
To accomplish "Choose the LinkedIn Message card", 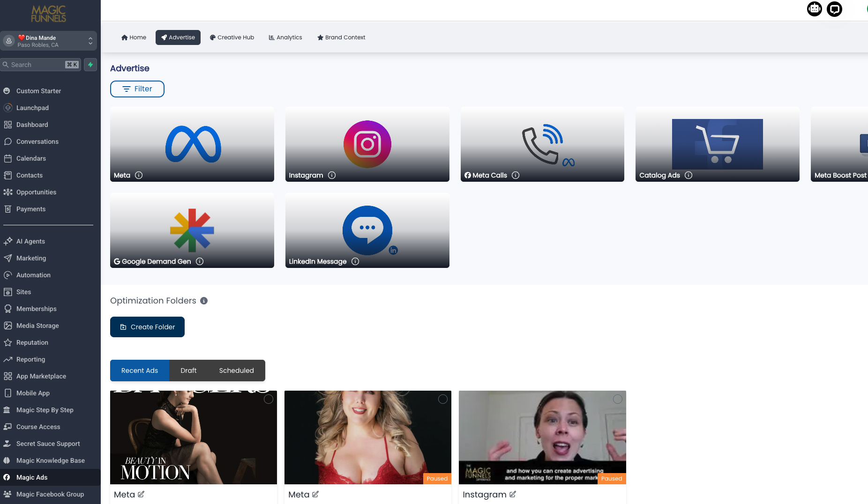I will (x=367, y=230).
